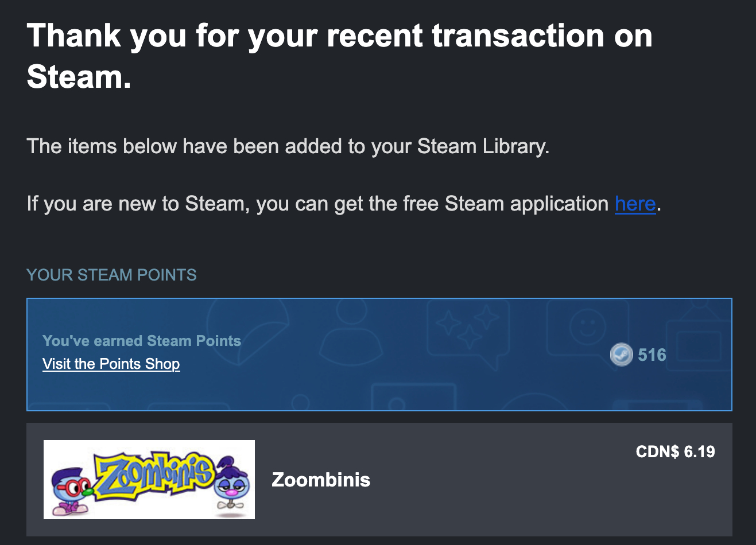Click the Steam Points coin icon

click(x=621, y=355)
